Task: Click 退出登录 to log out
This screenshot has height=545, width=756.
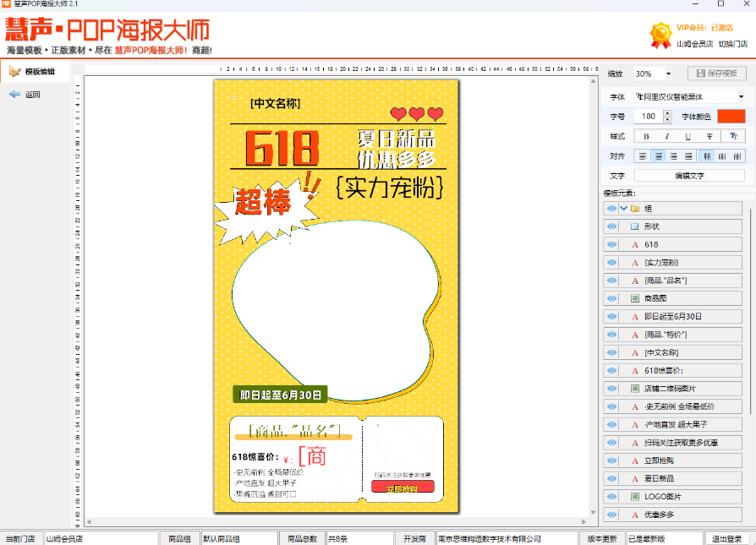Action: (726, 538)
